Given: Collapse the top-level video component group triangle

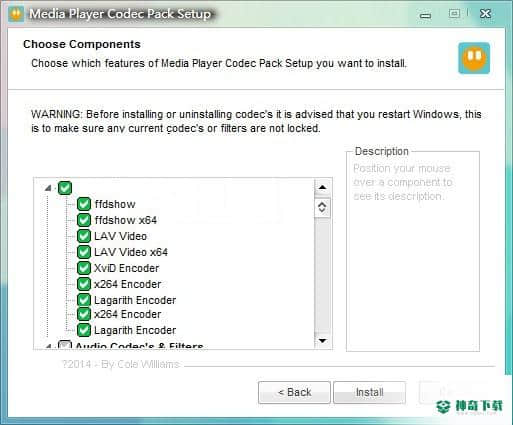Looking at the screenshot, I should click(48, 188).
